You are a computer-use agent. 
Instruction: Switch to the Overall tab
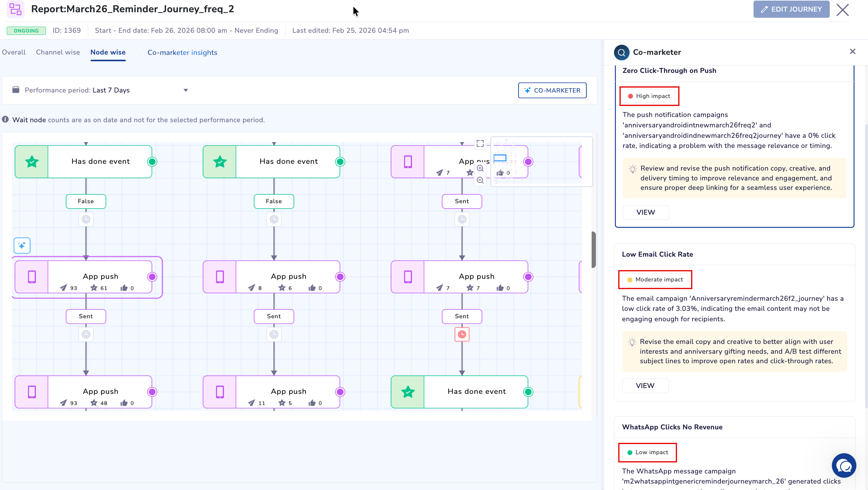coord(13,52)
